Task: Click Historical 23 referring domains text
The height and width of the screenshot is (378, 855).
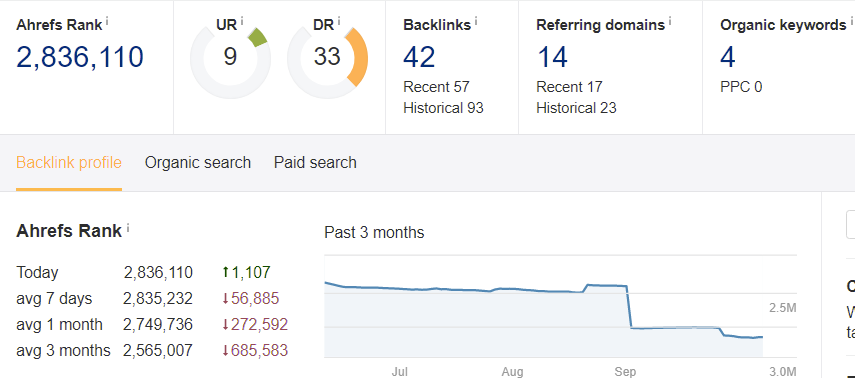Action: [x=576, y=108]
